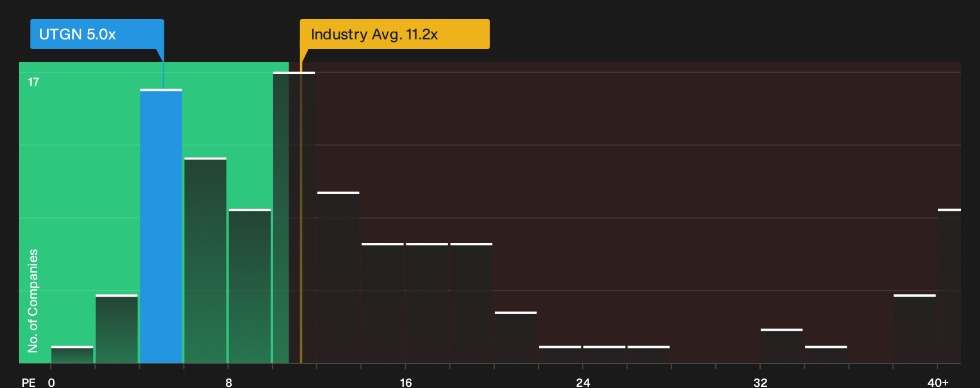Click the UTGN 5.0x label
The image size is (980, 388).
tap(97, 34)
